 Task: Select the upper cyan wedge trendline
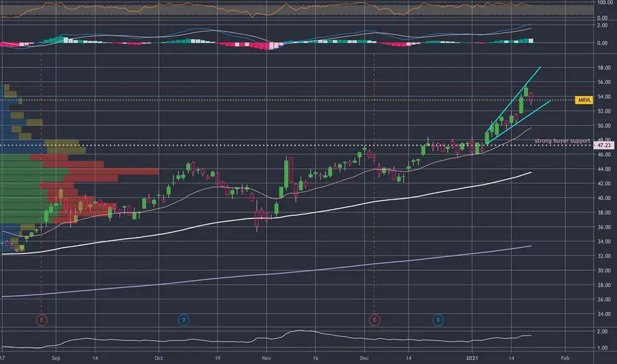click(x=514, y=99)
